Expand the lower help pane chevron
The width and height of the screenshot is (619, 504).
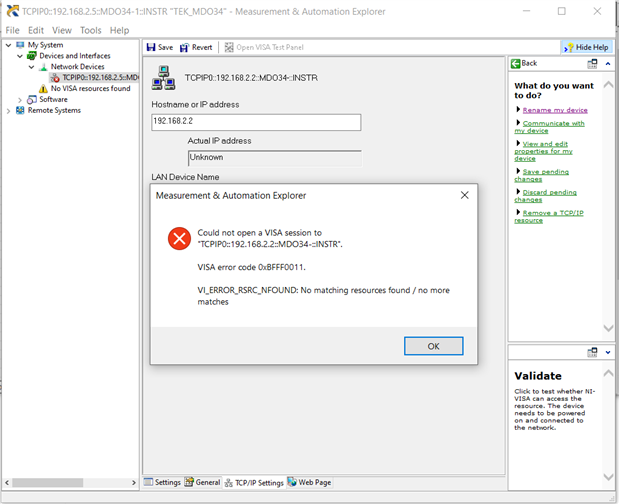(x=608, y=352)
